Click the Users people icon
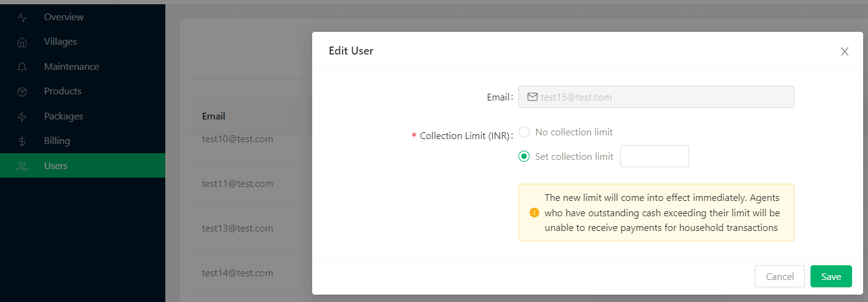The width and height of the screenshot is (868, 302). point(22,166)
